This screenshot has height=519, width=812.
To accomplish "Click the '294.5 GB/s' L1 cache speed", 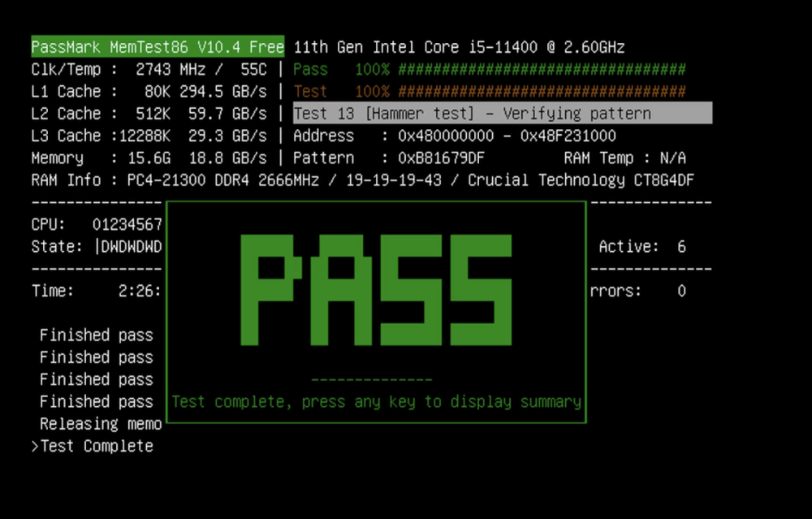I will pyautogui.click(x=222, y=92).
